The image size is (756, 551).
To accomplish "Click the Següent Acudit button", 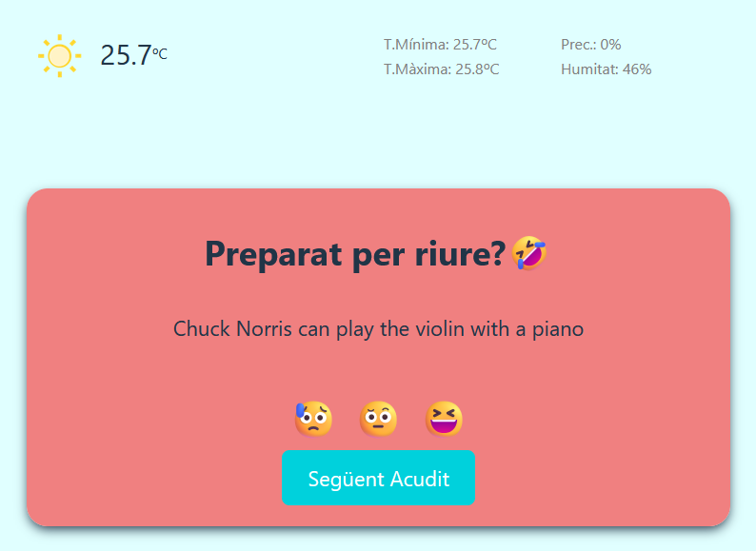I will point(379,478).
